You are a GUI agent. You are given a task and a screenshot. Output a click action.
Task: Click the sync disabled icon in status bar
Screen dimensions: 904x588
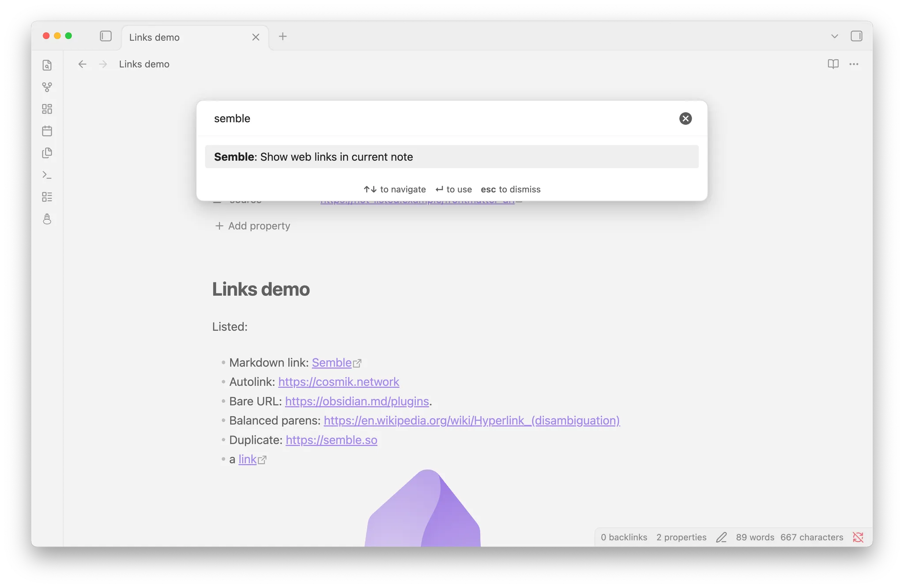tap(858, 537)
